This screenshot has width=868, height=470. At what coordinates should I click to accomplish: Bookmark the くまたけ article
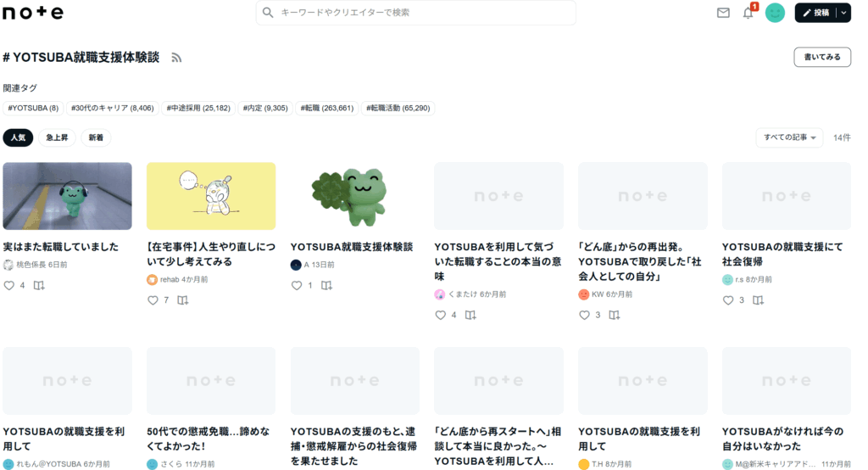click(470, 315)
